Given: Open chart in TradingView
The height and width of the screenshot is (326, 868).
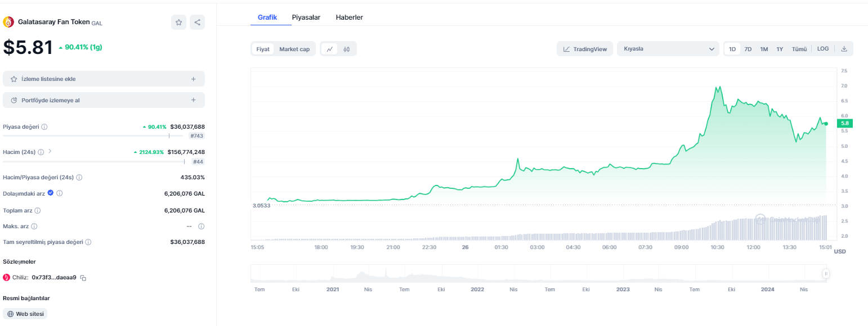Looking at the screenshot, I should pyautogui.click(x=585, y=49).
